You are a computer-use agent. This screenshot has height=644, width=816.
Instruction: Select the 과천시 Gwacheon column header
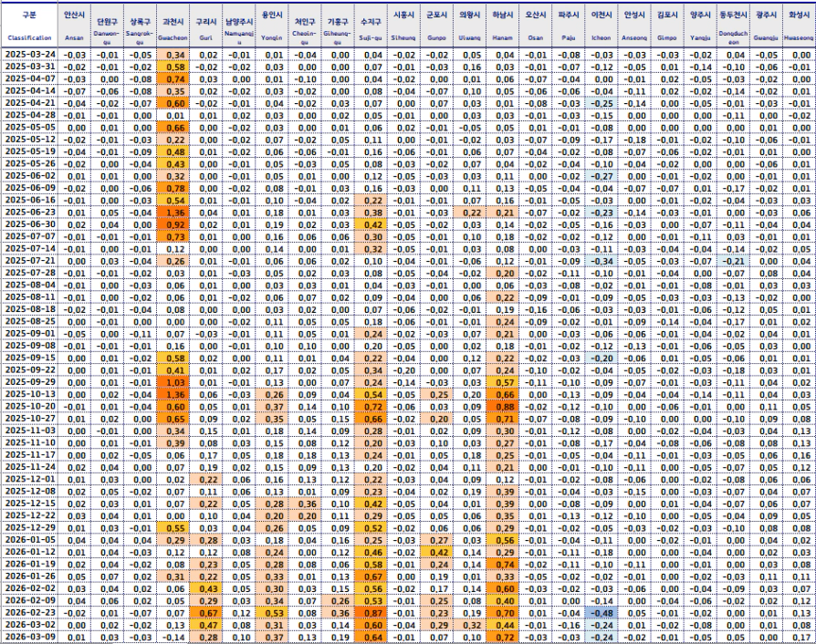[x=173, y=25]
